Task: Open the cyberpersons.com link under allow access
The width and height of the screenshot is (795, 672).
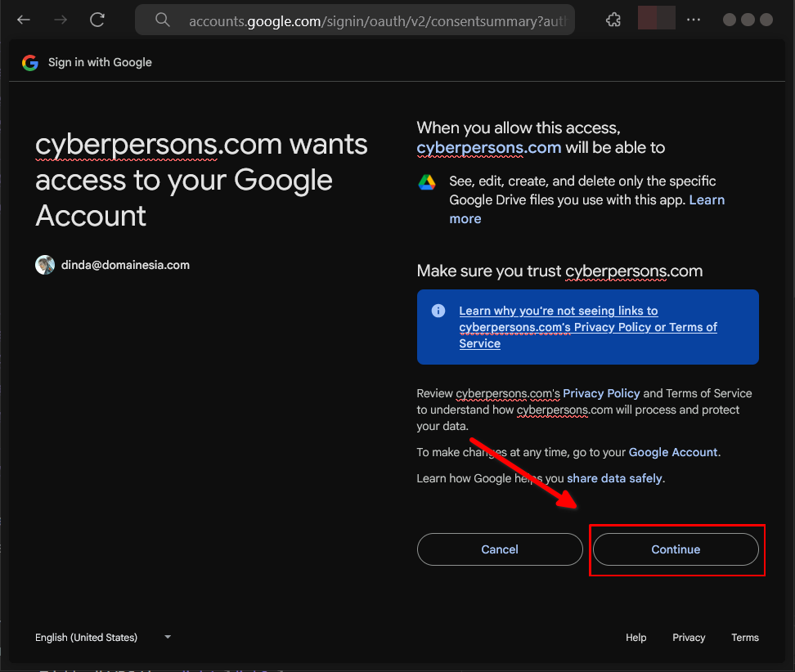Action: (x=489, y=147)
